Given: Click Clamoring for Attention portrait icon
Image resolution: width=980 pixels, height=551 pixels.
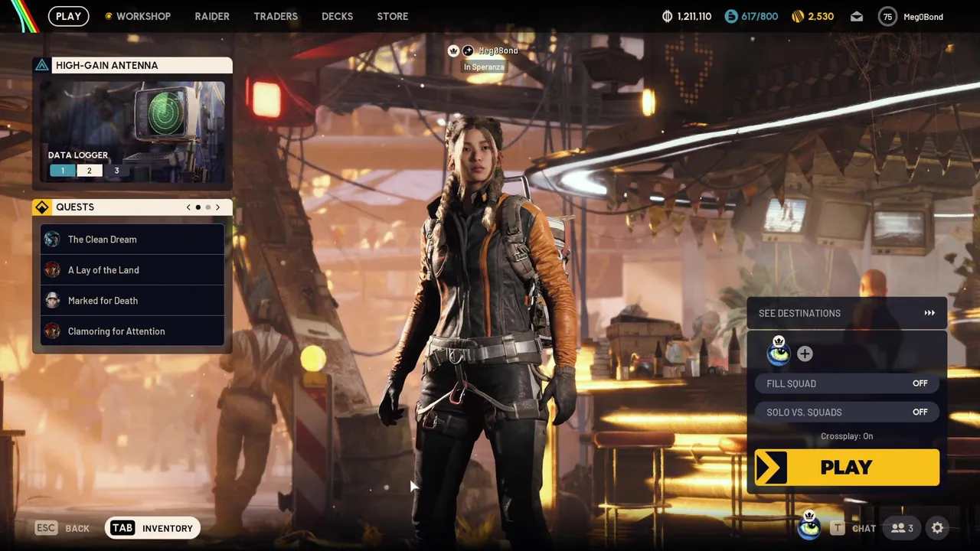Looking at the screenshot, I should coord(52,331).
